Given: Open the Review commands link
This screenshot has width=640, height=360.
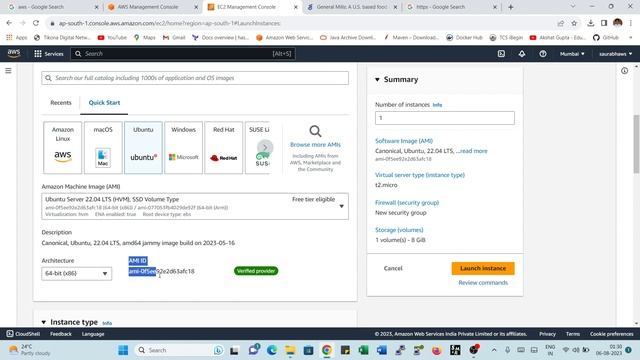Looking at the screenshot, I should point(483,282).
